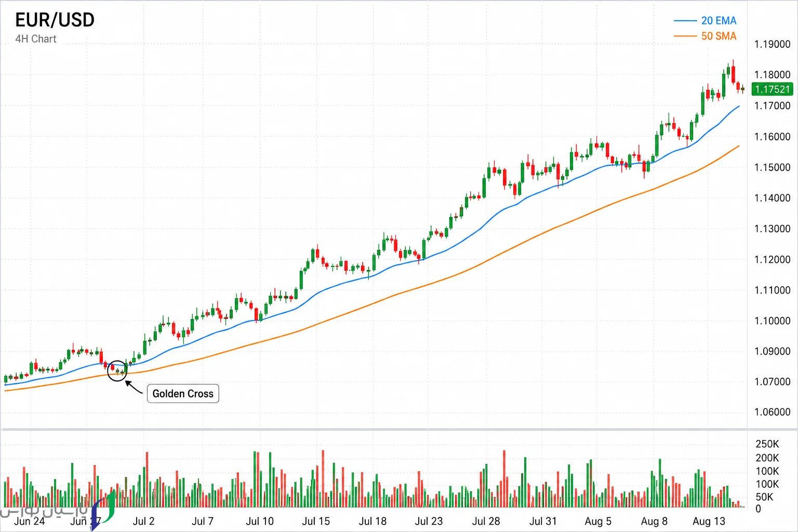Click the arrow pointing to the golden cross
This screenshot has height=532, width=798.
tap(134, 387)
